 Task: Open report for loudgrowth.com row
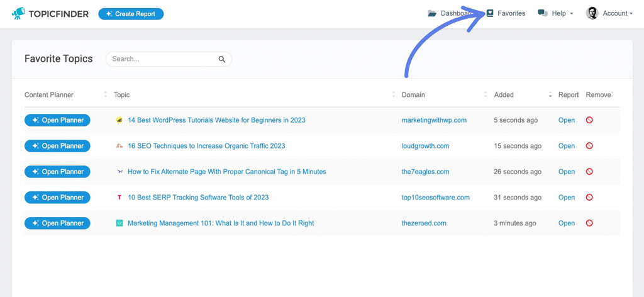click(567, 146)
